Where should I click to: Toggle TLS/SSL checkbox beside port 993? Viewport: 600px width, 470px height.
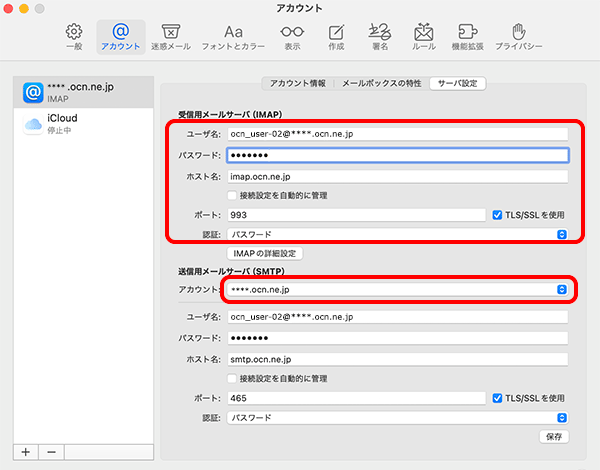(497, 215)
